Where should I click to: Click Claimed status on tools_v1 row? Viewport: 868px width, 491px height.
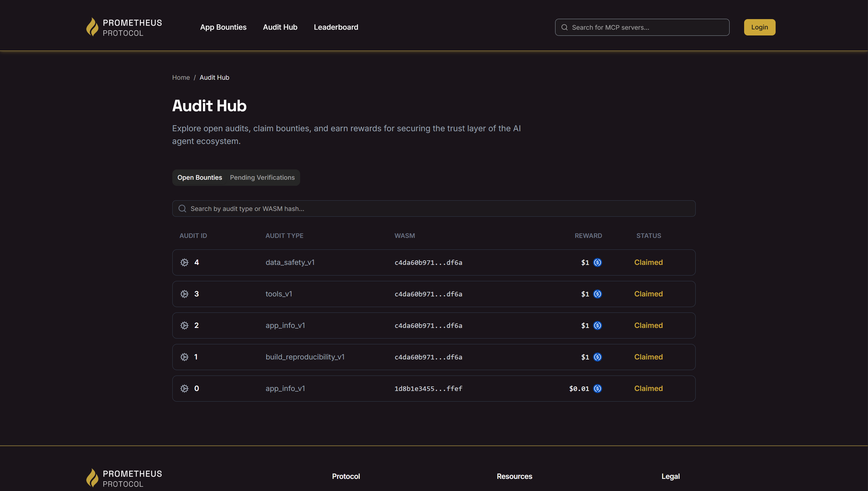pos(648,294)
